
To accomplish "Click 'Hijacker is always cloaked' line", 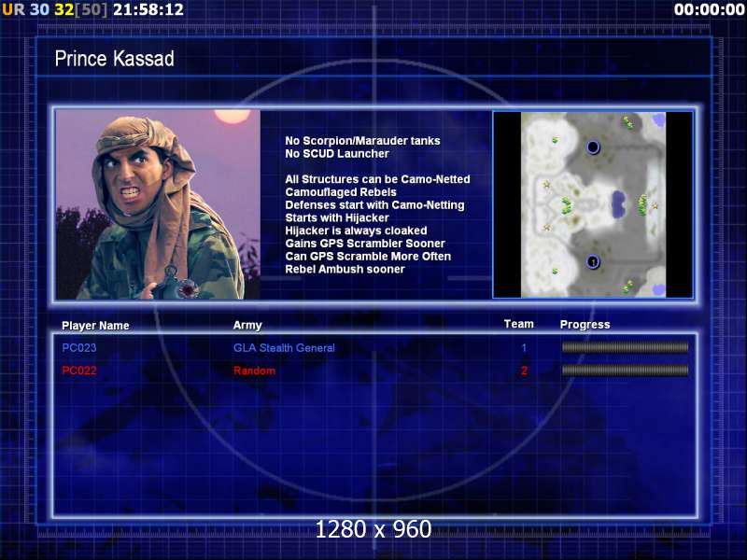I will [356, 231].
